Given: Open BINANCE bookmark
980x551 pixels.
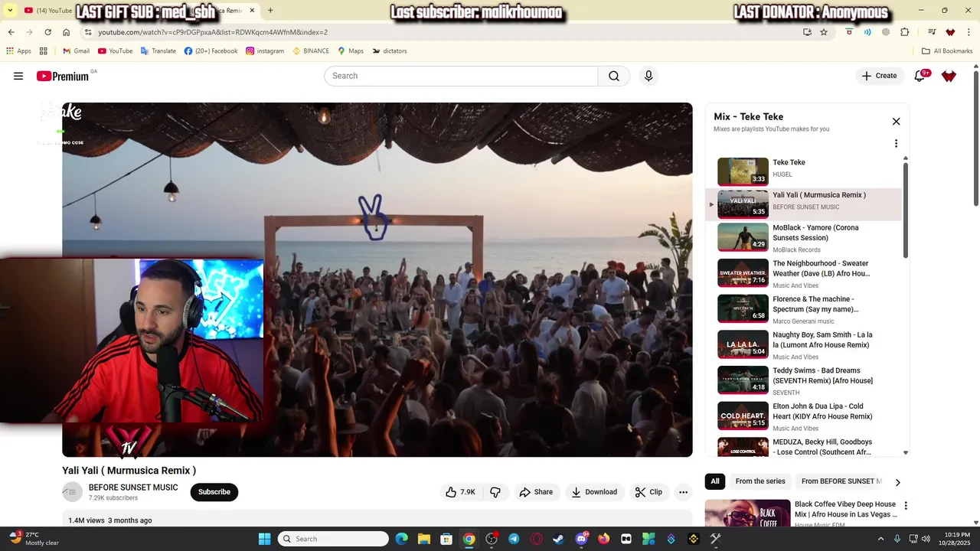Looking at the screenshot, I should (310, 51).
